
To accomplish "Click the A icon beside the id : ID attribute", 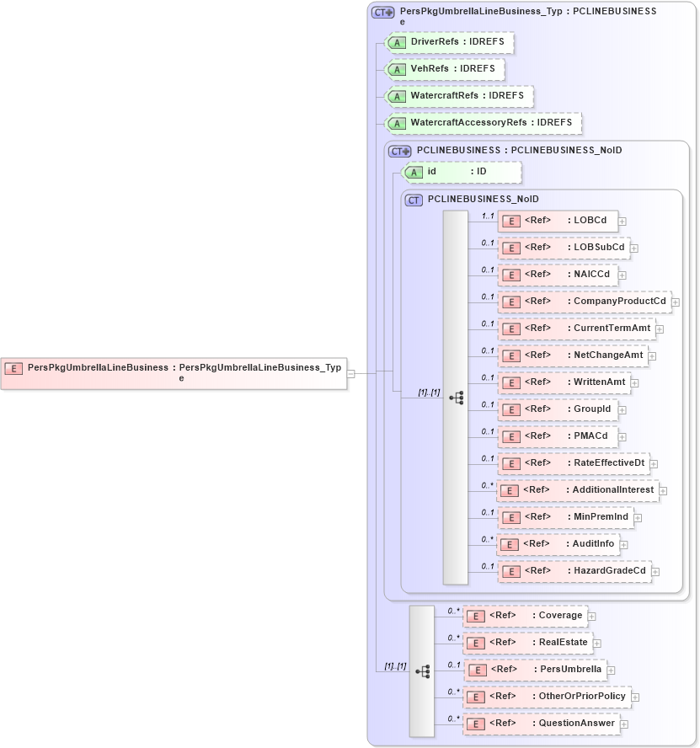I will 414,171.
